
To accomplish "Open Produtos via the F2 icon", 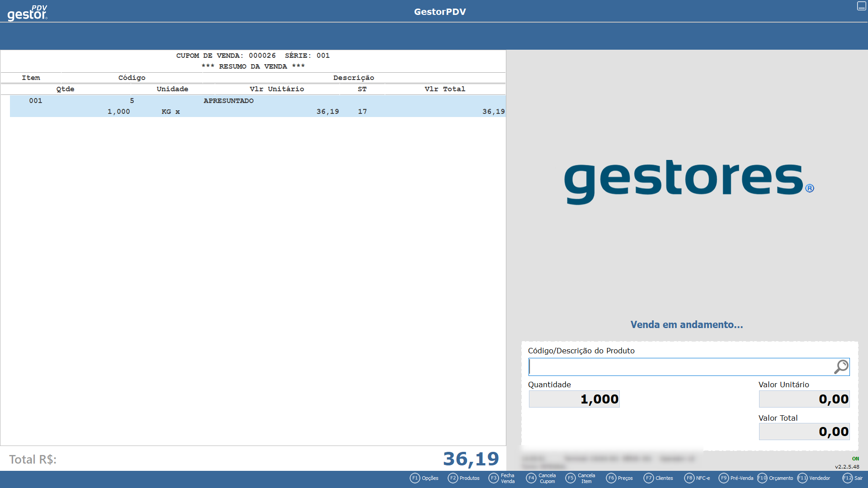I will click(x=453, y=478).
